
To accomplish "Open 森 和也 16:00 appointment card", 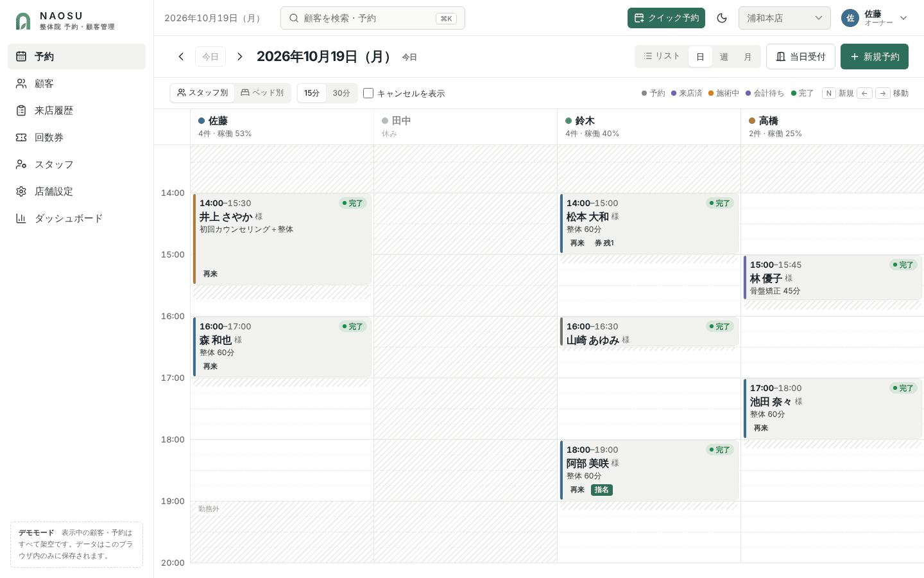I will [282, 347].
